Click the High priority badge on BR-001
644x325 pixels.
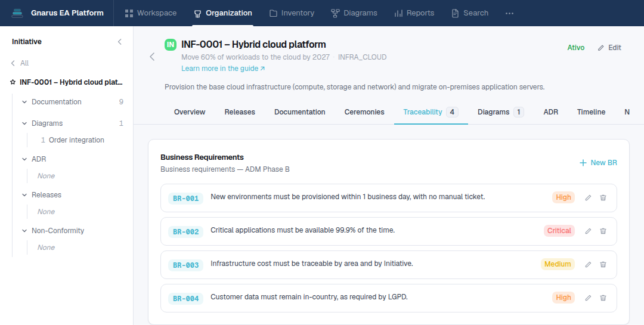[x=563, y=197]
